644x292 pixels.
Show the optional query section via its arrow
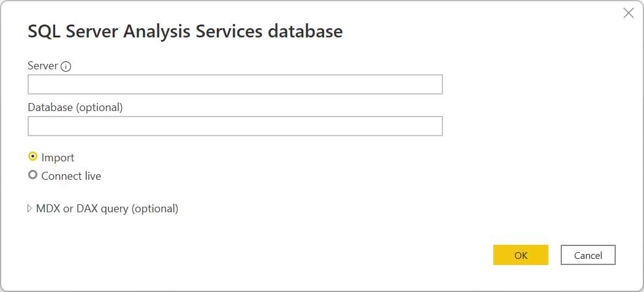coord(29,209)
